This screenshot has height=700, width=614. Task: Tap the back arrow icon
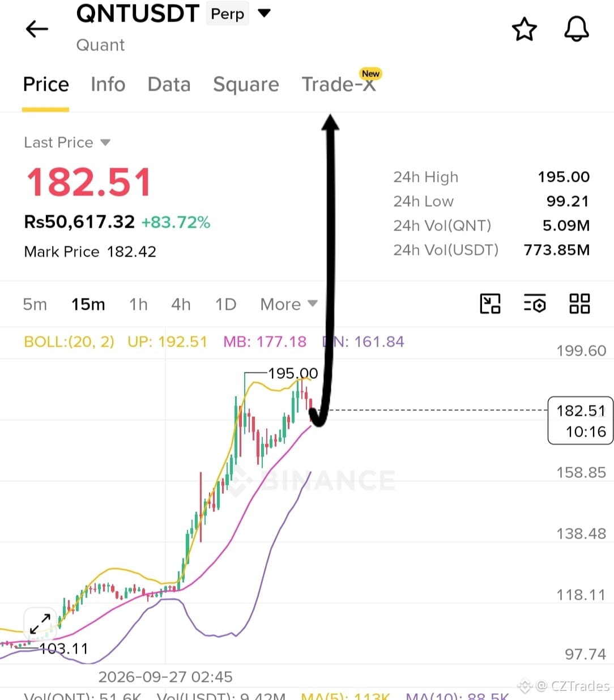(x=37, y=29)
